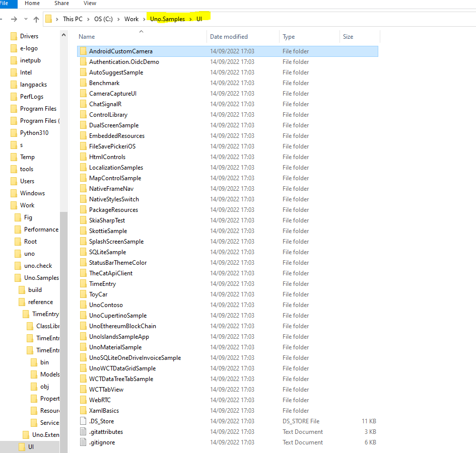The height and width of the screenshot is (453, 476).
Task: Select the NativeFrameNav folder name
Action: (x=111, y=189)
